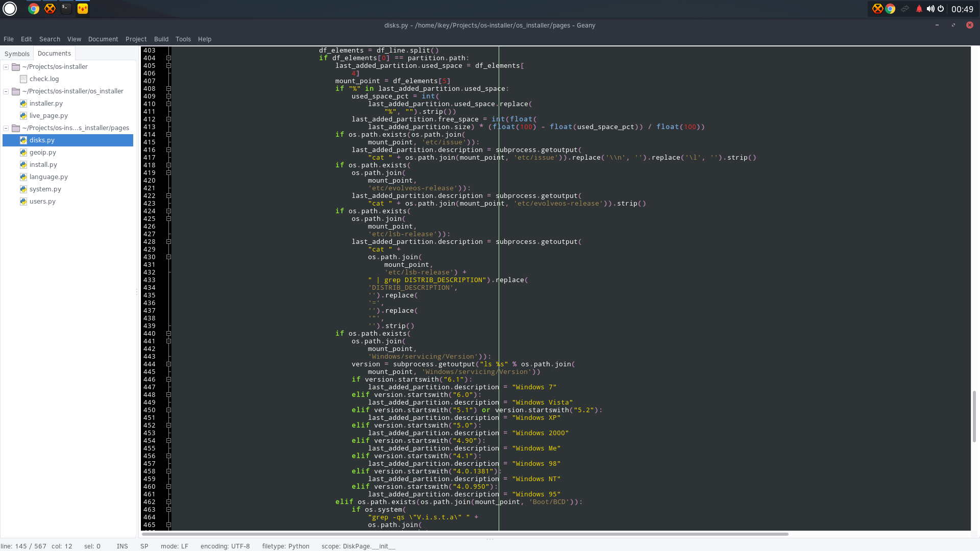This screenshot has height=551, width=980.
Task: Click the Python file icon beside system.py
Action: (23, 189)
